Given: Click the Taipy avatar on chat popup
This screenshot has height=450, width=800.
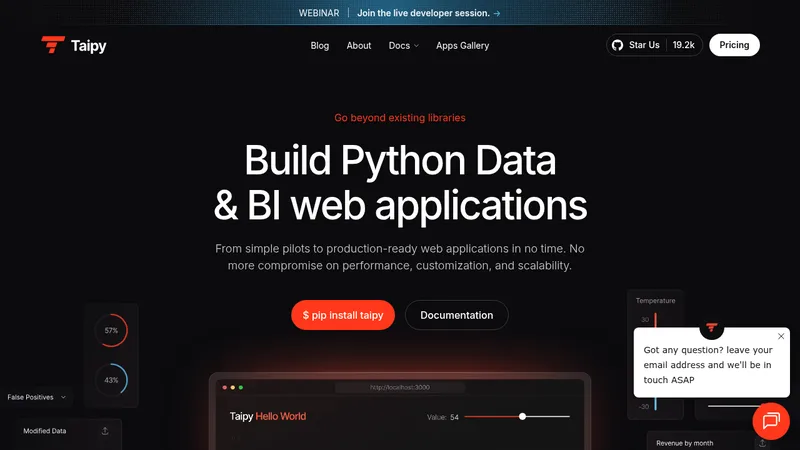Looking at the screenshot, I should point(712,328).
